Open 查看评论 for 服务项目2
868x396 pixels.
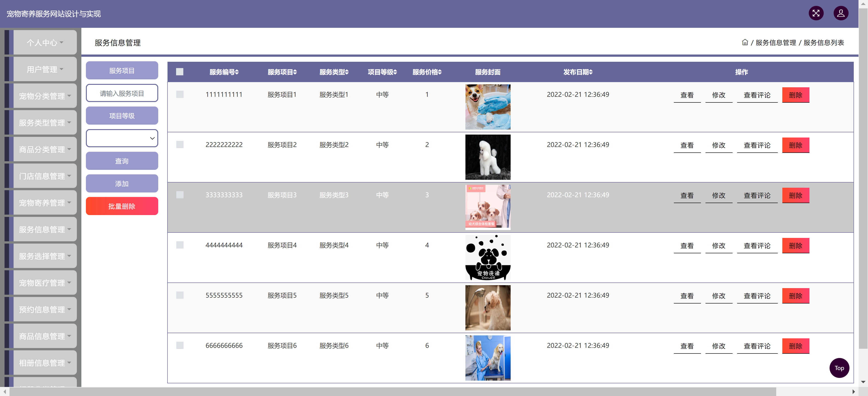(757, 145)
